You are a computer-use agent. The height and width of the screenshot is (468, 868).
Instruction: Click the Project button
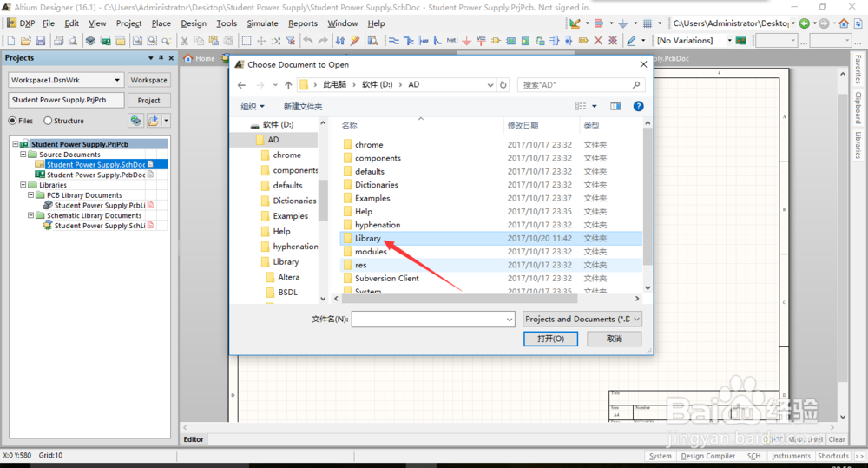(x=149, y=100)
